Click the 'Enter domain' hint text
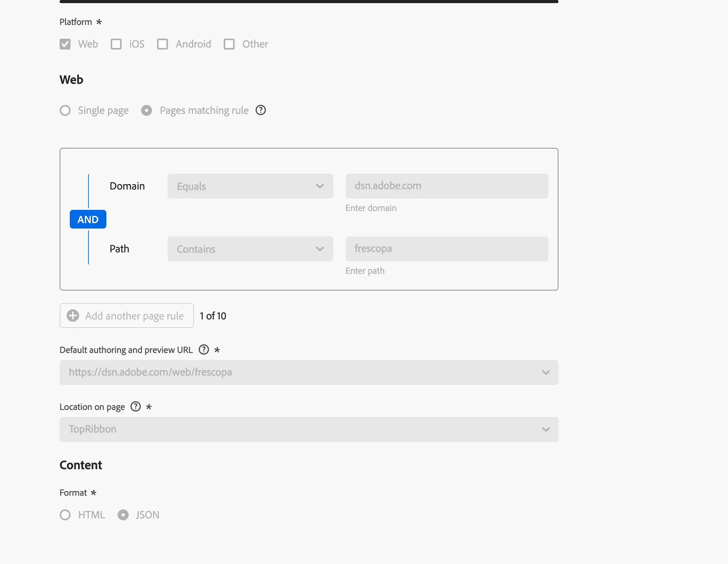The width and height of the screenshot is (728, 564). (x=371, y=208)
